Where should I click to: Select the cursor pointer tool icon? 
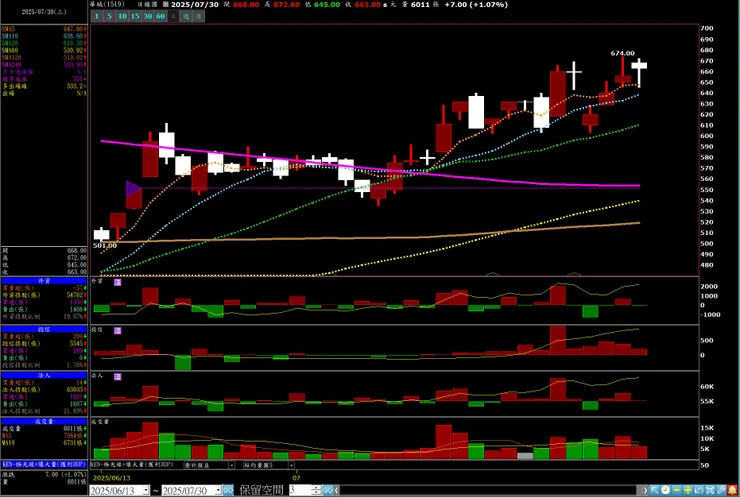click(x=655, y=490)
